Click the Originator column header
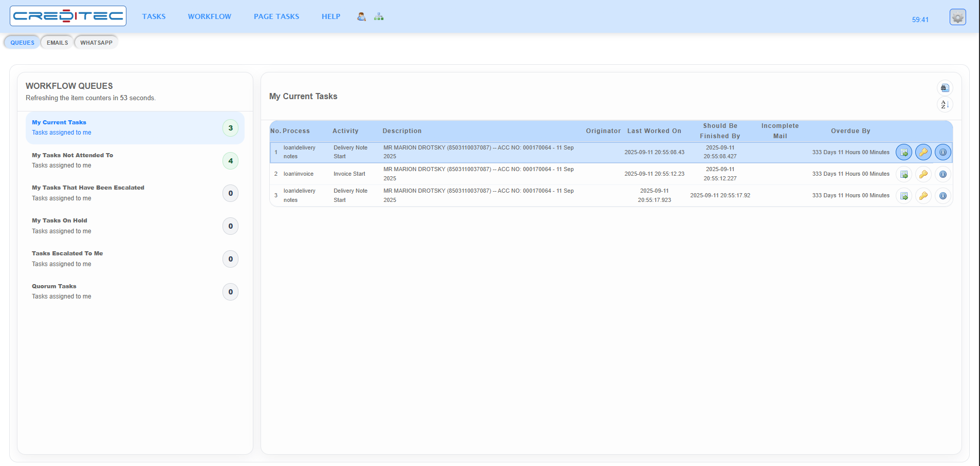The width and height of the screenshot is (980, 466). coord(603,131)
